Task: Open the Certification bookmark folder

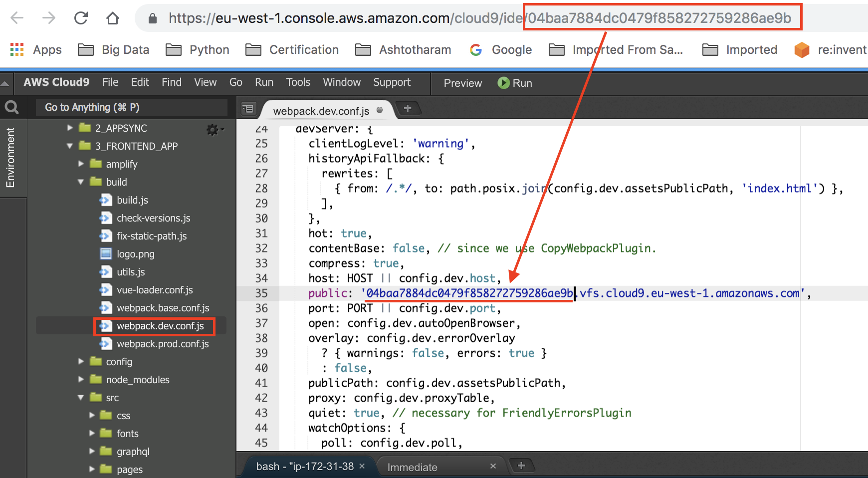Action: coord(292,50)
